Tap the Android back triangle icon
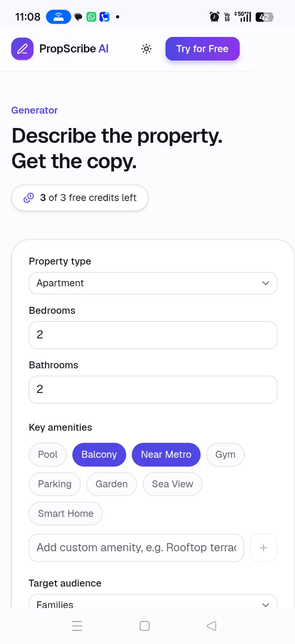 click(211, 626)
